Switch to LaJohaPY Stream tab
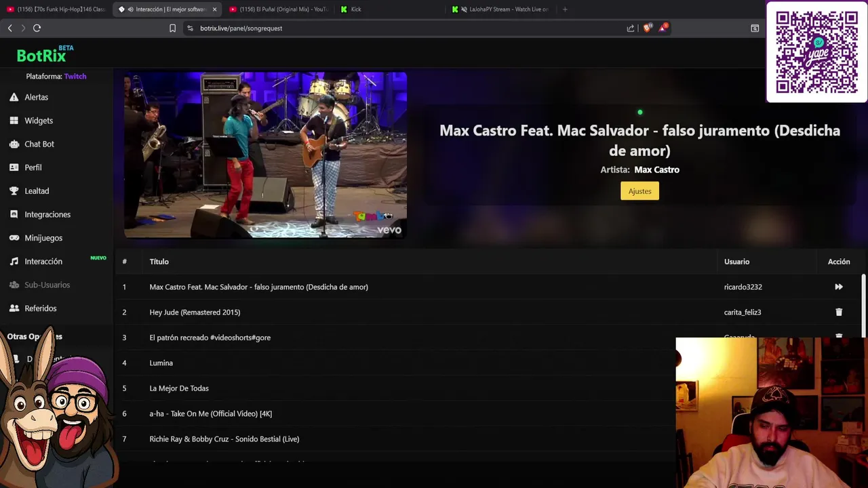 coord(501,9)
